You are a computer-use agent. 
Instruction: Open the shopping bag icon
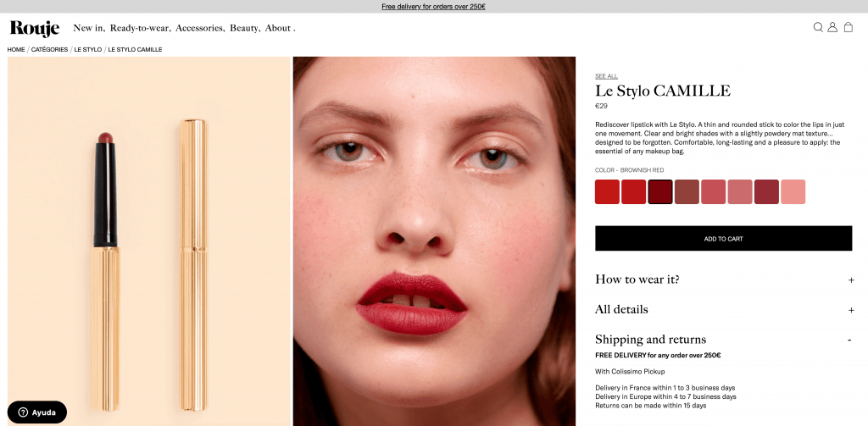848,27
